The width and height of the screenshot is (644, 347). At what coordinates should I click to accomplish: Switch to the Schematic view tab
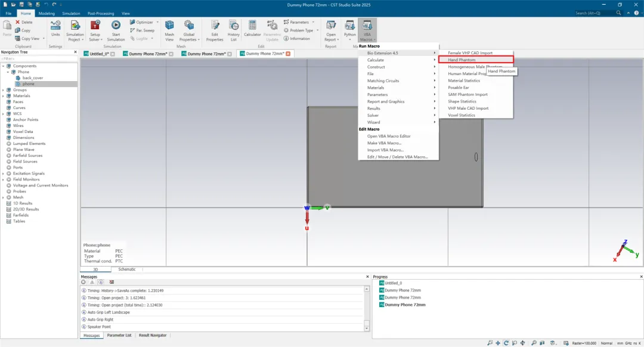pos(127,269)
